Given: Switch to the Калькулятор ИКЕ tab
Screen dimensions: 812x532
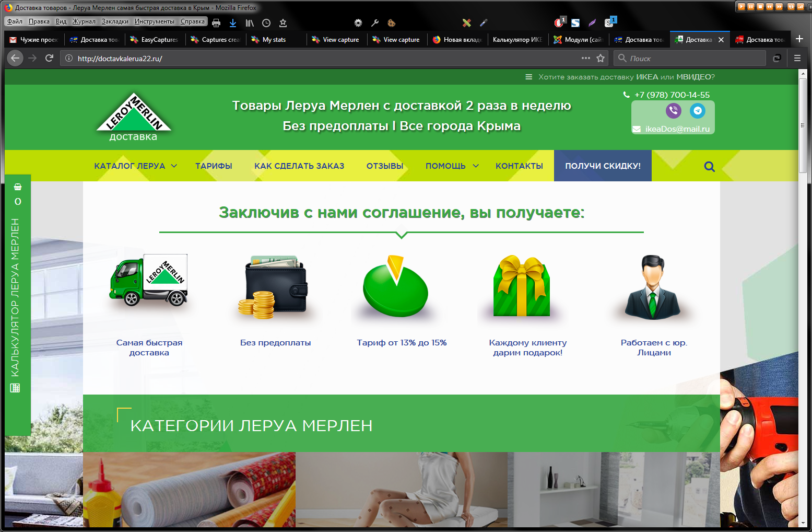Looking at the screenshot, I should click(x=517, y=39).
